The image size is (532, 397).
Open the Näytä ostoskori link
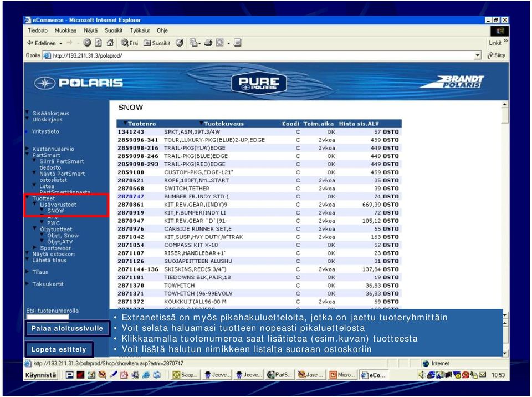[x=53, y=254]
